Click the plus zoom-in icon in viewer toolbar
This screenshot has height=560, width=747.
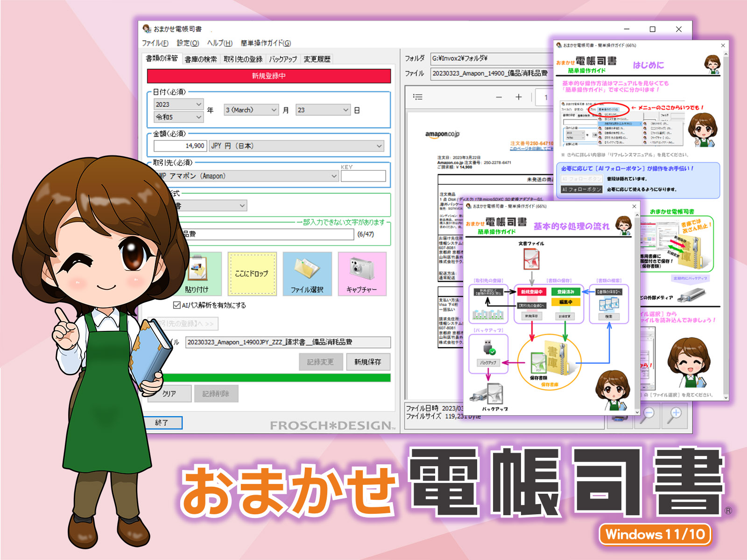519,97
